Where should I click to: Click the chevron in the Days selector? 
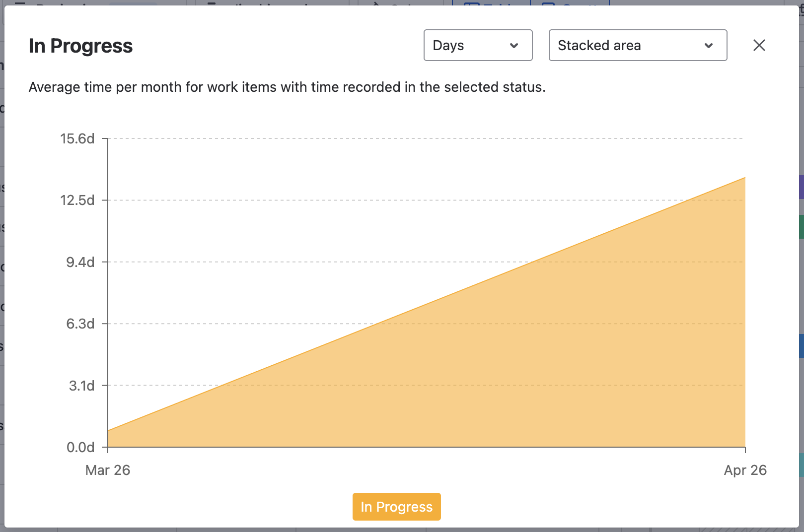pos(514,46)
